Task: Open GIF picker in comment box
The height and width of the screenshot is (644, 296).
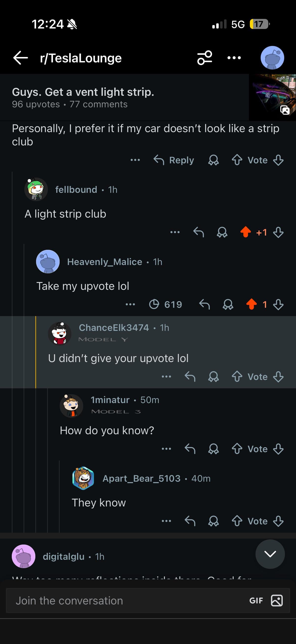Action: [x=256, y=601]
